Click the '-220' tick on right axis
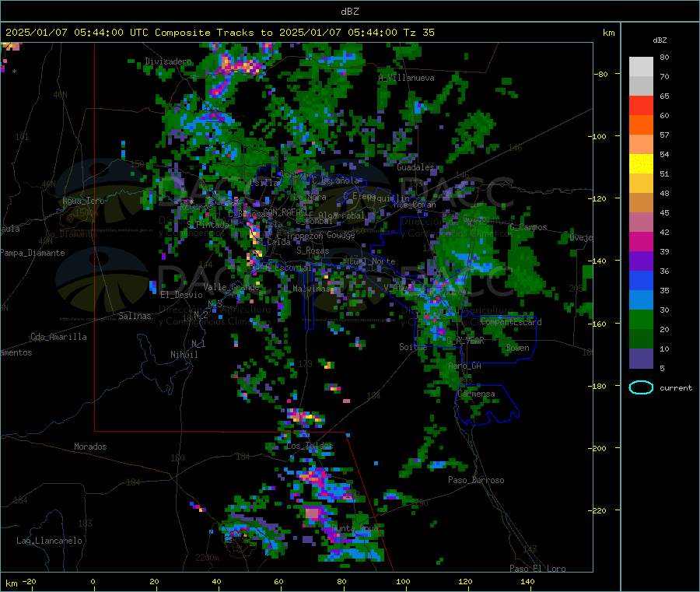 (x=597, y=510)
